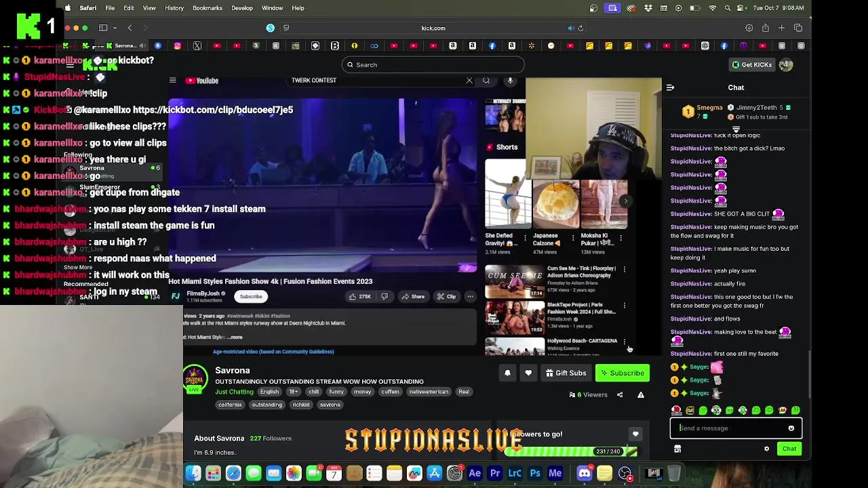This screenshot has height=488, width=868.
Task: Open the user profile avatar menu
Action: tap(786, 65)
